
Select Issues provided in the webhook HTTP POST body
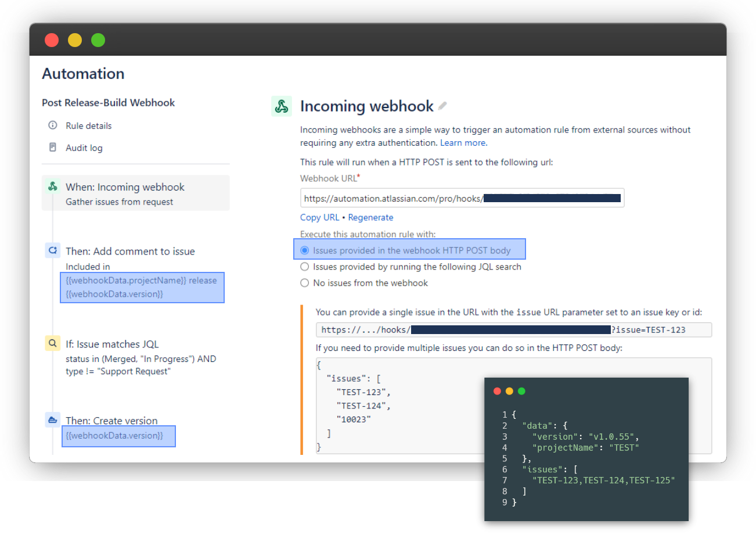point(304,250)
